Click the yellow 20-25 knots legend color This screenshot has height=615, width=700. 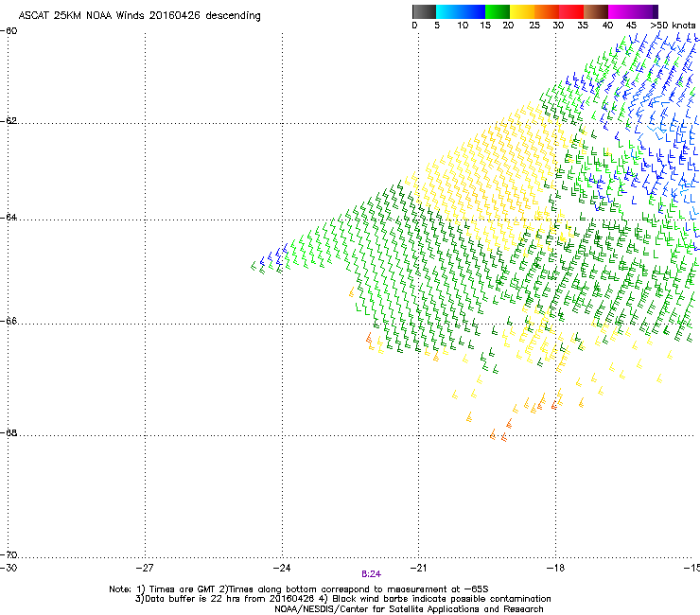pos(522,11)
